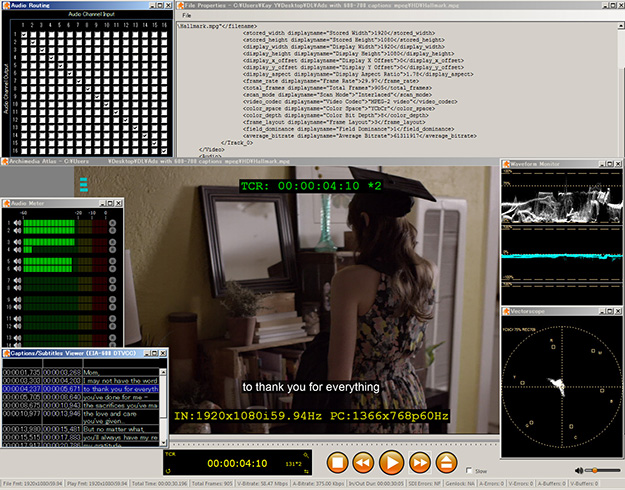Click channel 3 speaker icon in Audio Meter
The width and height of the screenshot is (625, 490).
(17, 243)
